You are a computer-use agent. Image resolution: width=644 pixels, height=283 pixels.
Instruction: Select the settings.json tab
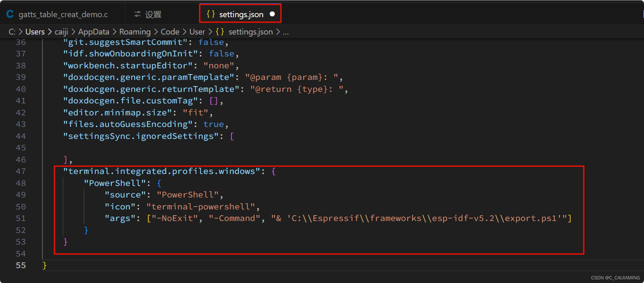(240, 14)
